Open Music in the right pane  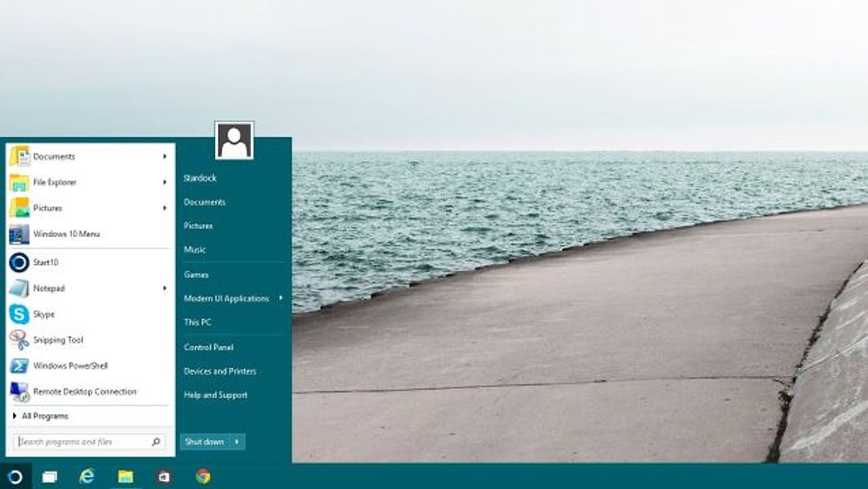click(x=194, y=250)
